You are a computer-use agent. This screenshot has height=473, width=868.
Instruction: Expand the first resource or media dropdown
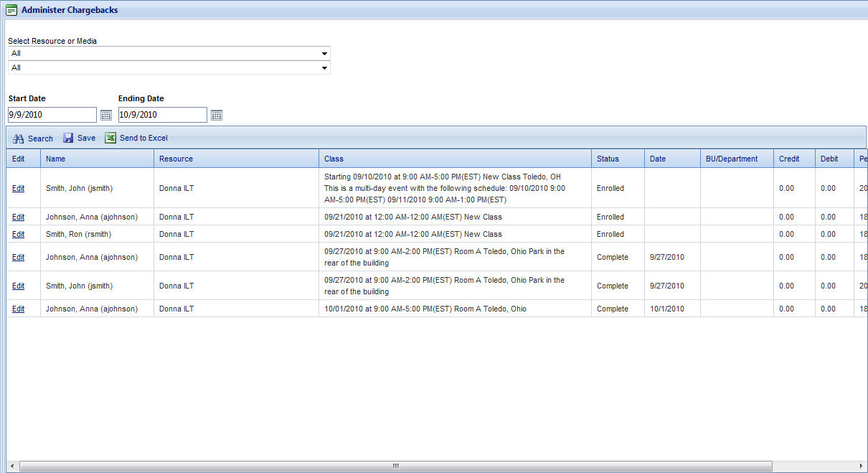(325, 54)
